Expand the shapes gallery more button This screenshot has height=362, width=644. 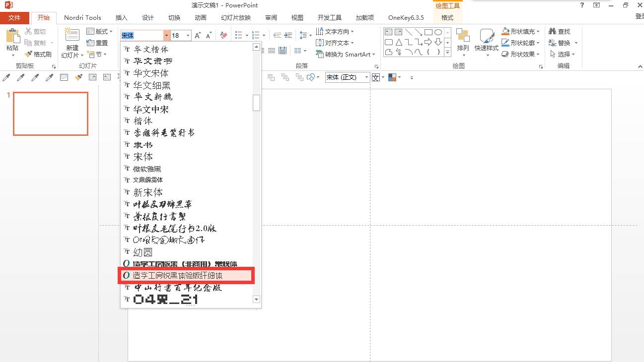click(447, 52)
